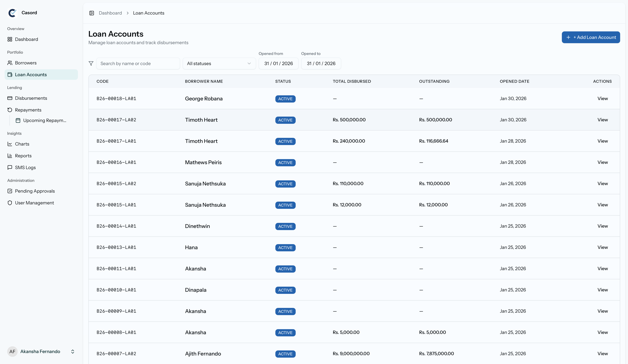The width and height of the screenshot is (628, 364).
Task: Click the Charts line-graph icon
Action: 10,144
